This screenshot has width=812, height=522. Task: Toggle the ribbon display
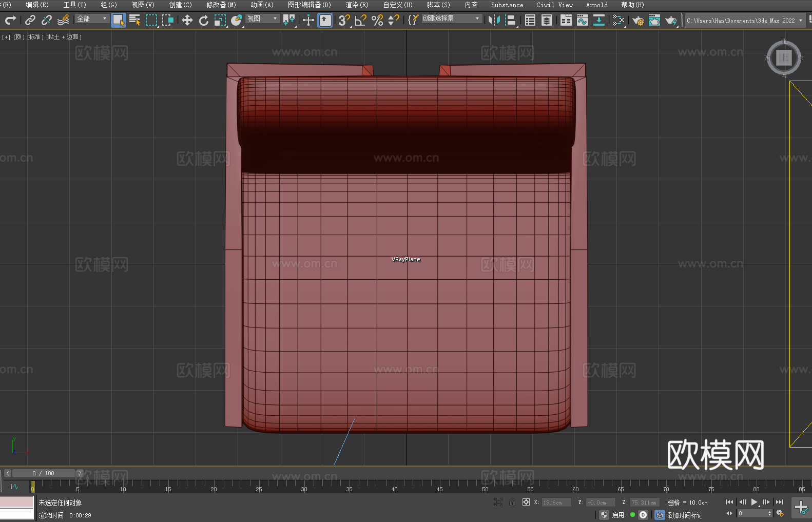click(x=566, y=20)
